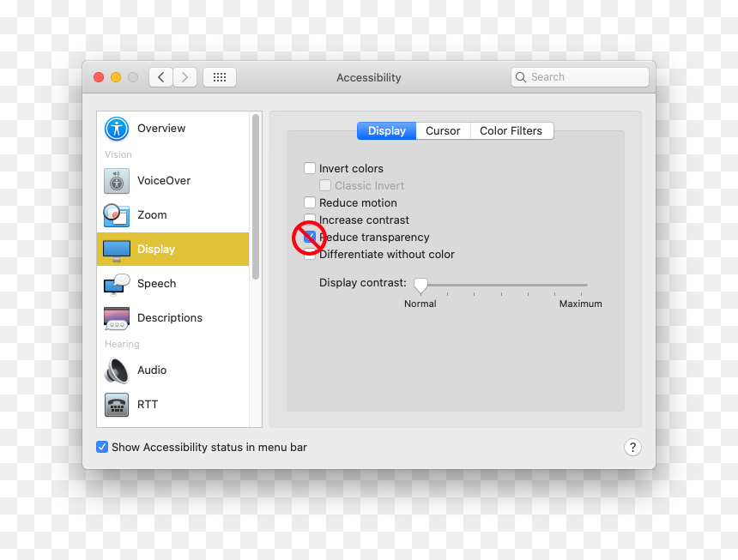Minimize the window with the yellow button
This screenshot has width=738, height=560.
point(116,77)
